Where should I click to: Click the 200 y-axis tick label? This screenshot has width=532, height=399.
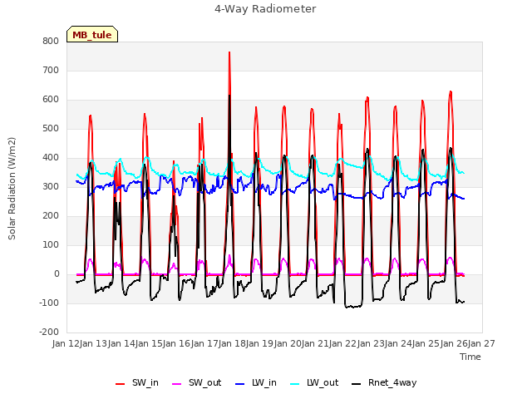[51, 216]
